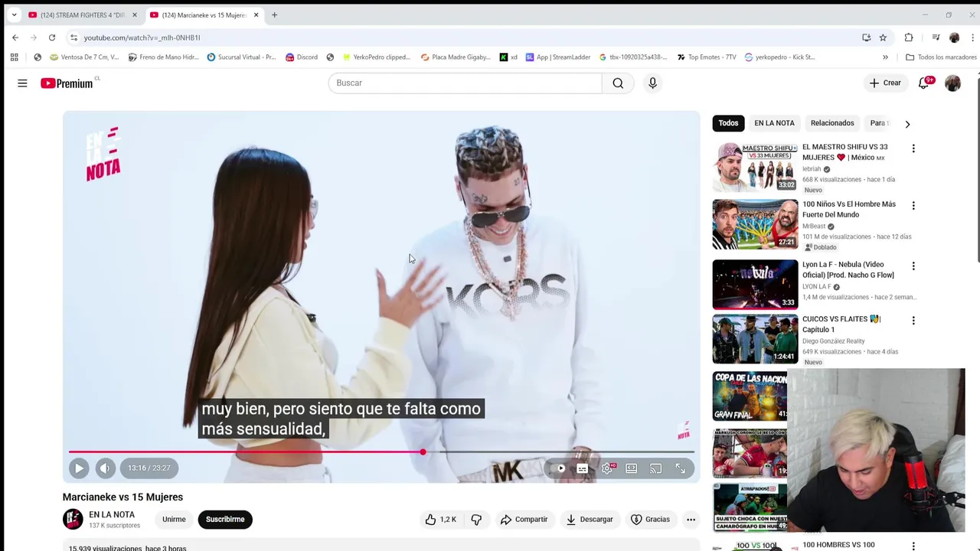The image size is (980, 551).
Task: Open options for El Maestro Shifu video
Action: tap(913, 148)
